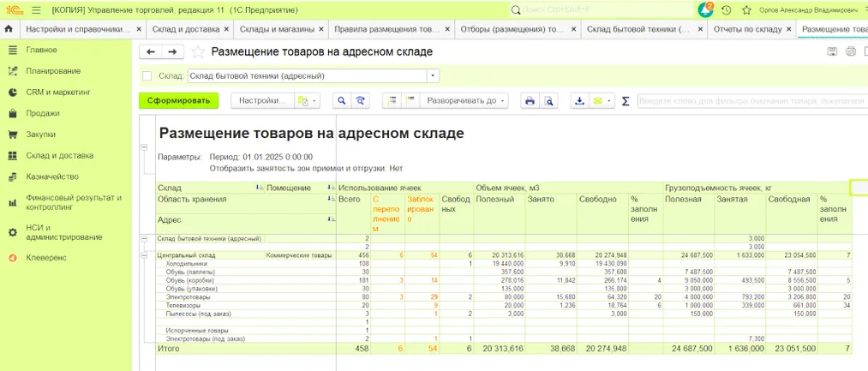The image size is (868, 371).
Task: Collapse the Центральный склад group
Action: coord(145,255)
